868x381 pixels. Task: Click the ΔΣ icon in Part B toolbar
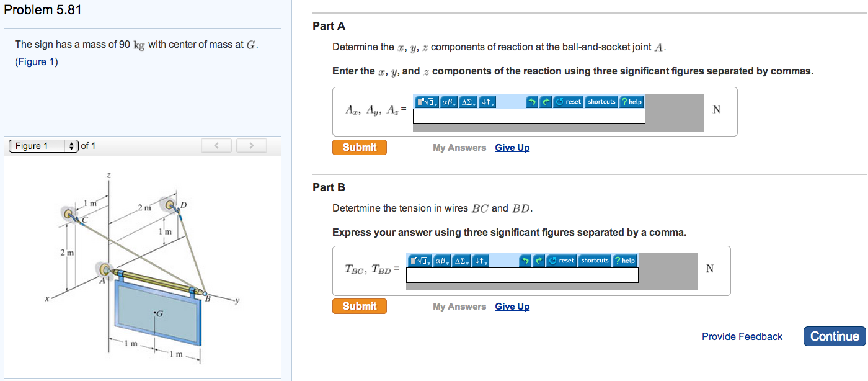click(461, 261)
